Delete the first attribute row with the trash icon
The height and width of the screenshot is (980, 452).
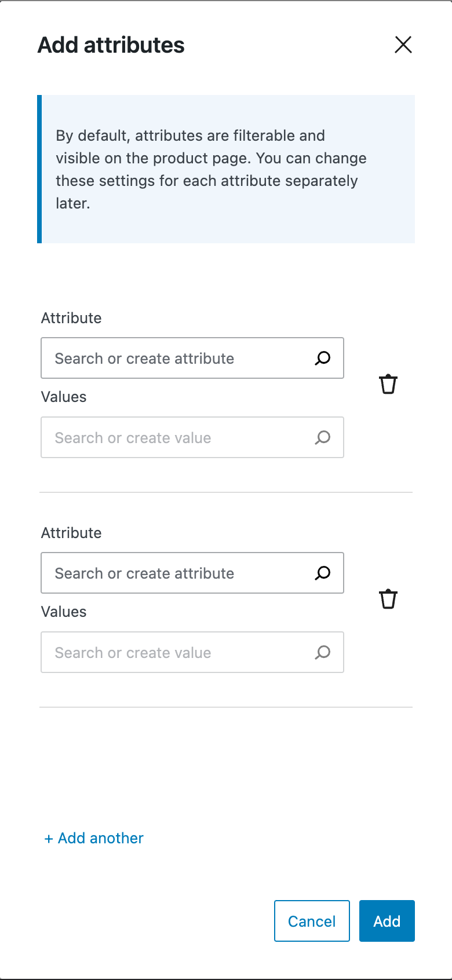tap(388, 384)
